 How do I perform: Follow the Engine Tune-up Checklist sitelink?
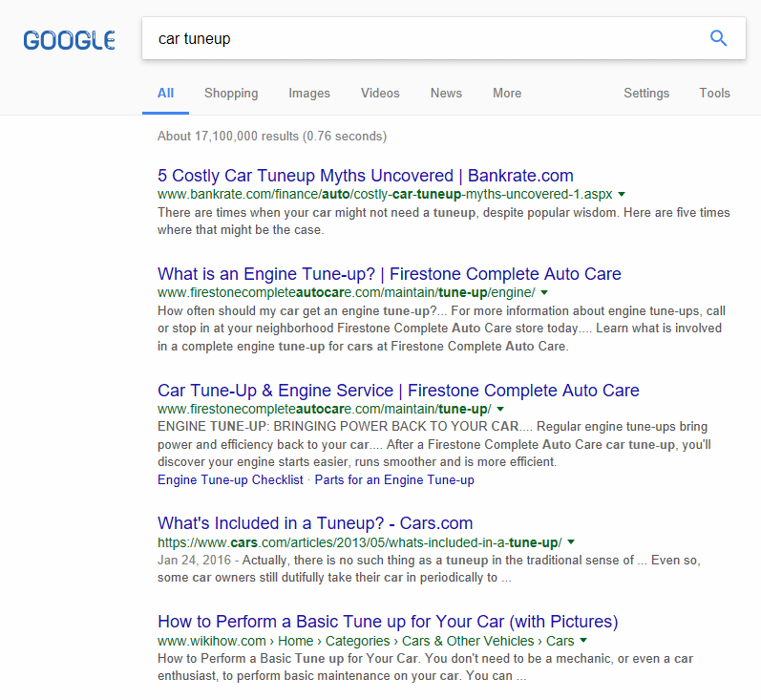coord(230,480)
